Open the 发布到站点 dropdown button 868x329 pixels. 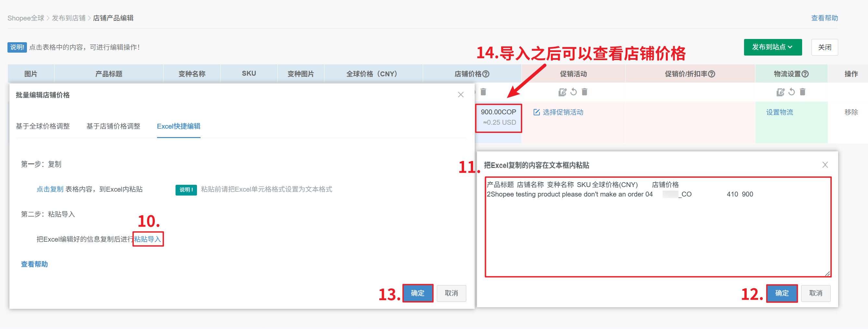coord(772,47)
